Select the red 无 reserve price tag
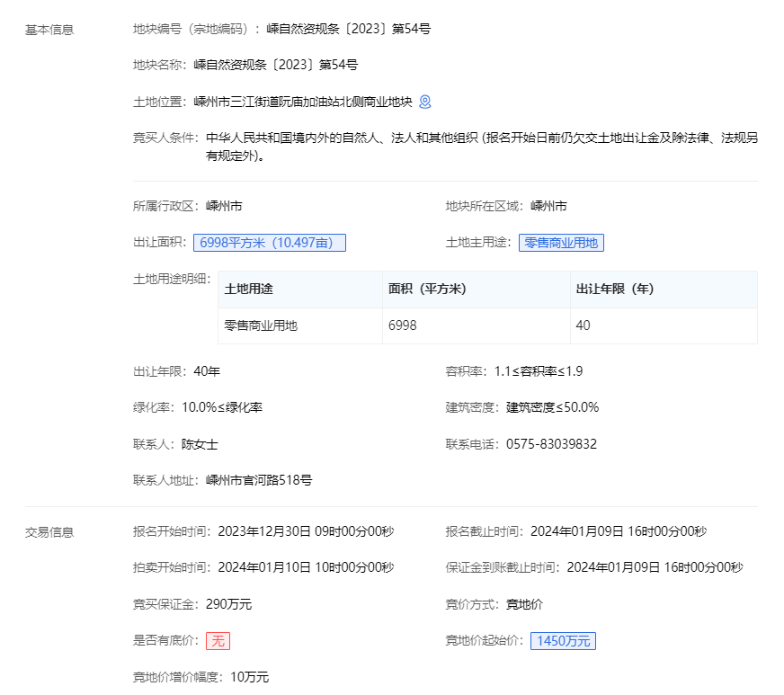 point(218,641)
